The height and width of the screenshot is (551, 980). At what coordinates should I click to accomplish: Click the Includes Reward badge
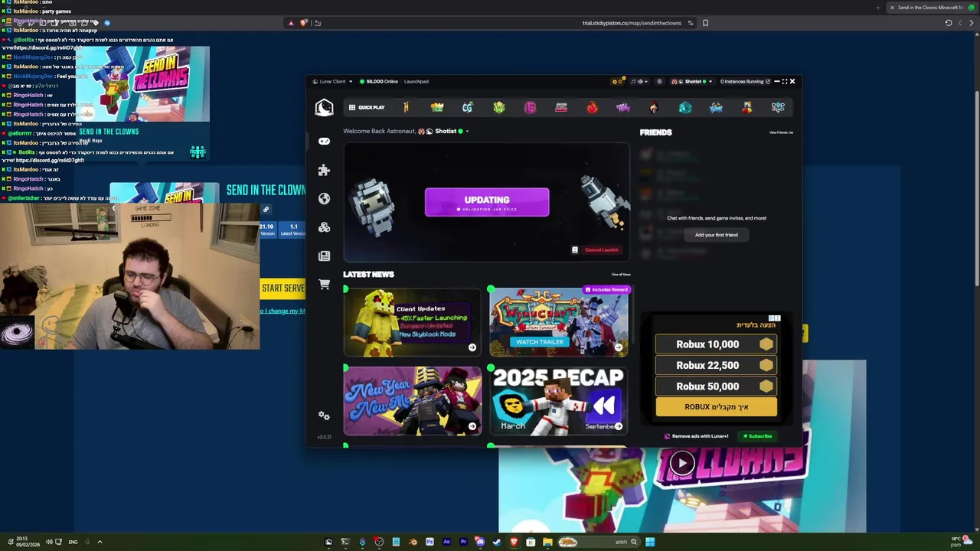(606, 290)
